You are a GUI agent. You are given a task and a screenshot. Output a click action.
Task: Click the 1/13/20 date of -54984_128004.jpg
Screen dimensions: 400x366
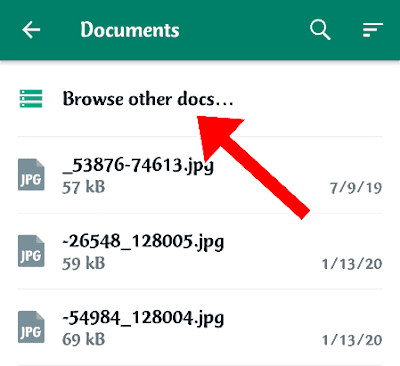[352, 340]
